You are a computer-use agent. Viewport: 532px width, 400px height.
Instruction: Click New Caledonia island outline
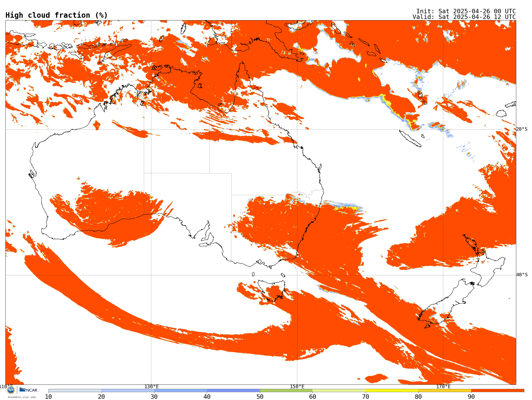coord(410,138)
